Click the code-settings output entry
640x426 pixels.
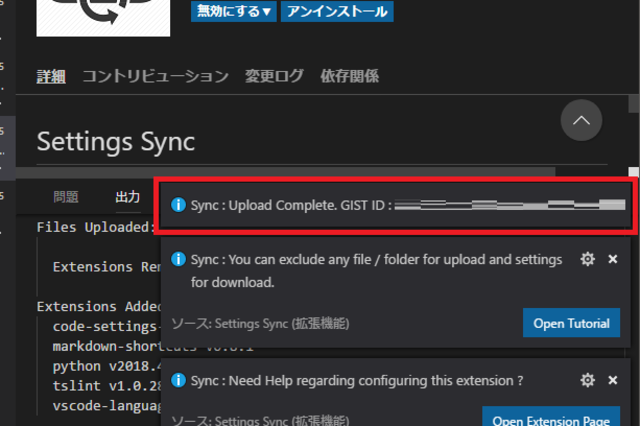tap(107, 326)
